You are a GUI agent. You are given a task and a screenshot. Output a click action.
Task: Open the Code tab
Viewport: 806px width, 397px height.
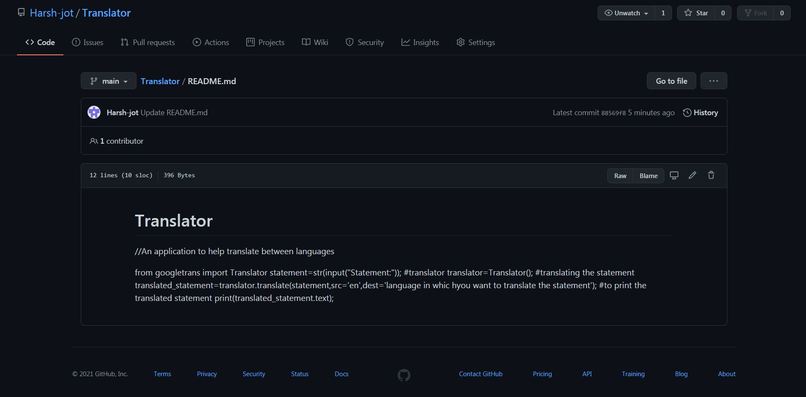pyautogui.click(x=40, y=43)
